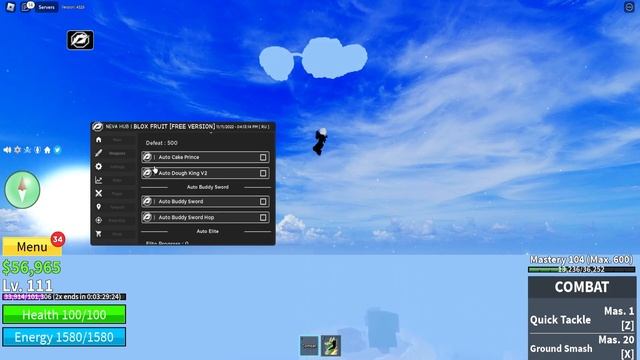This screenshot has height=360, width=640.
Task: Click the $56,965 money display
Action: pos(31,268)
